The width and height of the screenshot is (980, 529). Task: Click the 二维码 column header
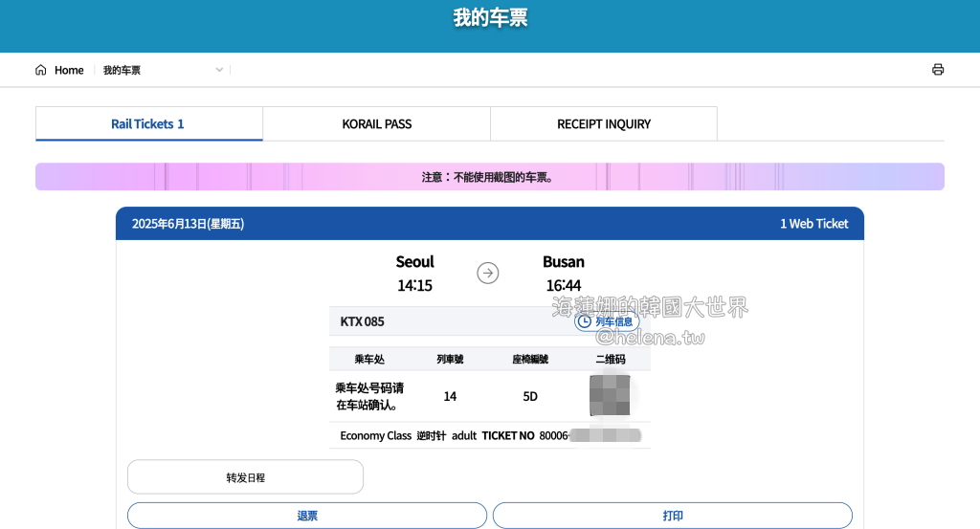(x=611, y=359)
